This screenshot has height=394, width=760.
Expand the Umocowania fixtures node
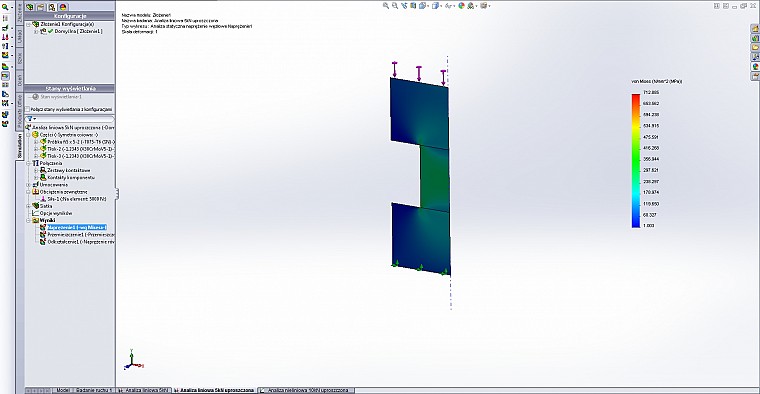29,185
